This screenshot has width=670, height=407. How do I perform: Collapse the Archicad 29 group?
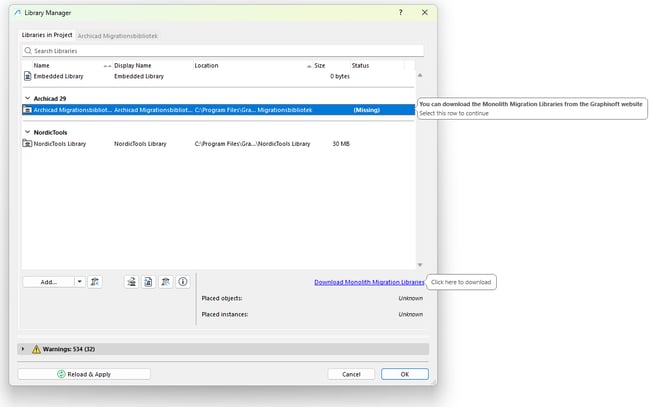pyautogui.click(x=27, y=98)
